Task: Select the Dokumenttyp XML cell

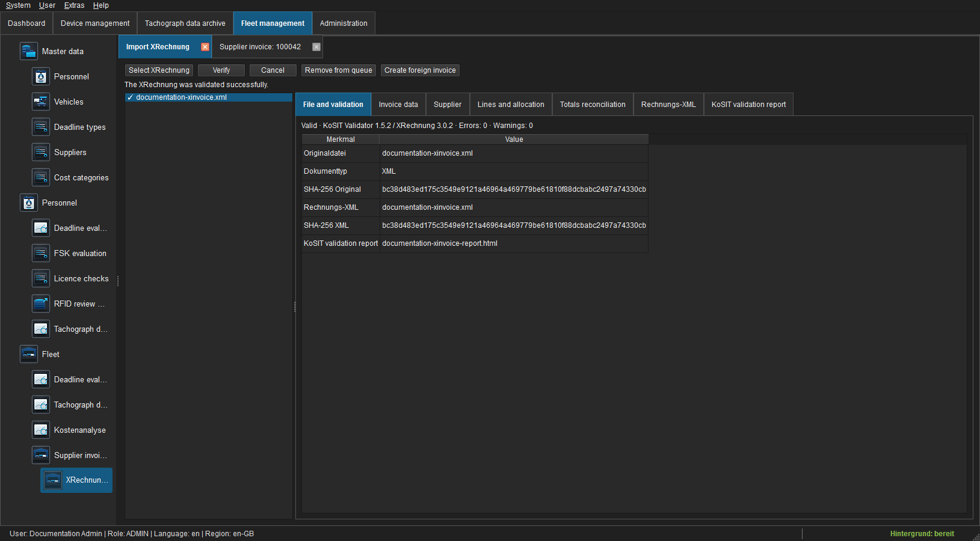Action: tap(514, 171)
